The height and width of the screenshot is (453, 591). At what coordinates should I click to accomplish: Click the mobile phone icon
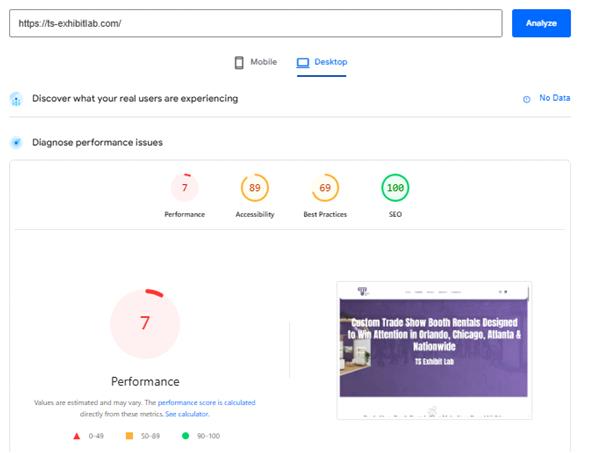(239, 63)
